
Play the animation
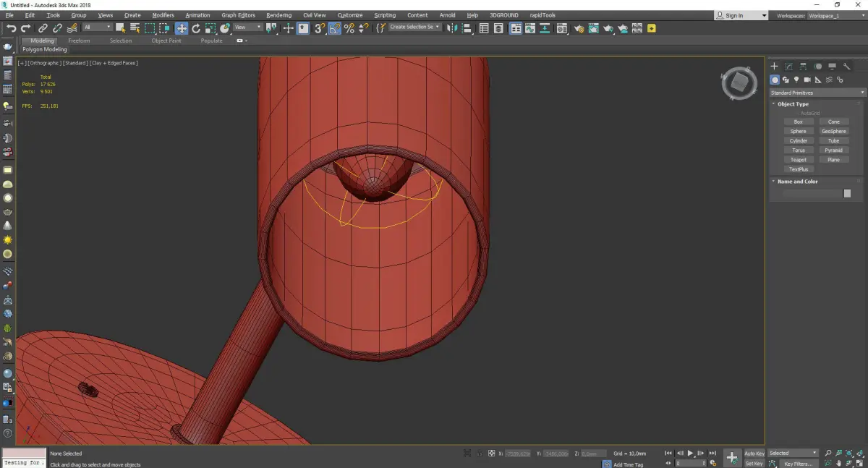(x=690, y=453)
